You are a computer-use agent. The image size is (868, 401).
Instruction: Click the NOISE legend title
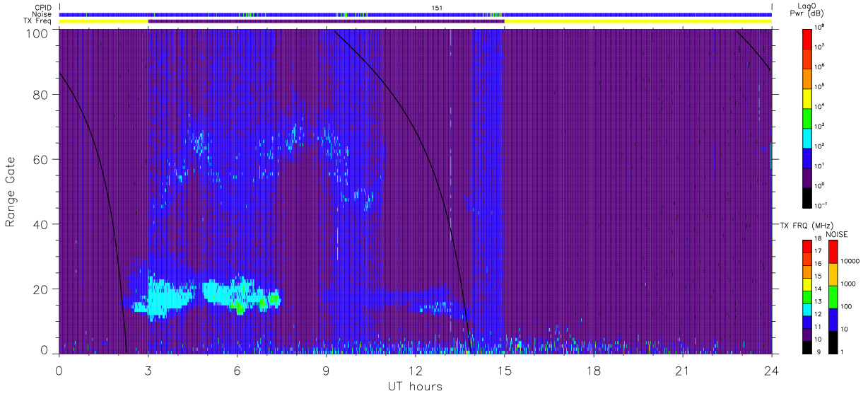coord(836,234)
